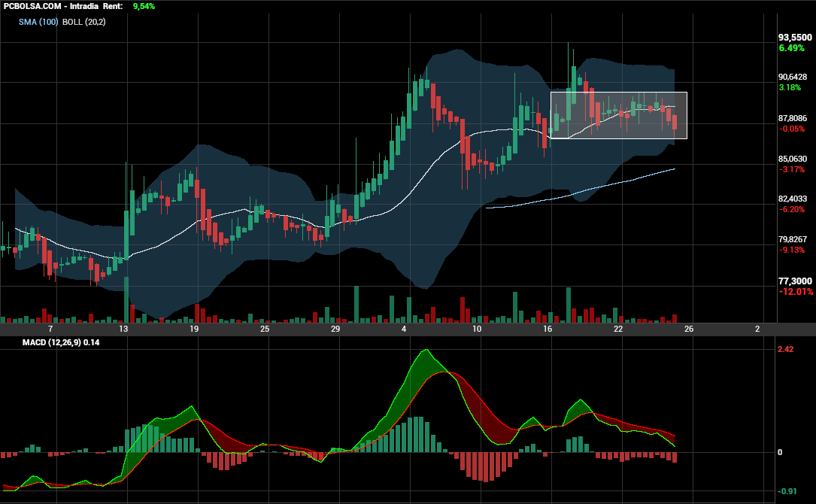Click date marker 26 on time axis
Viewport: 816px width, 504px height.
[689, 329]
